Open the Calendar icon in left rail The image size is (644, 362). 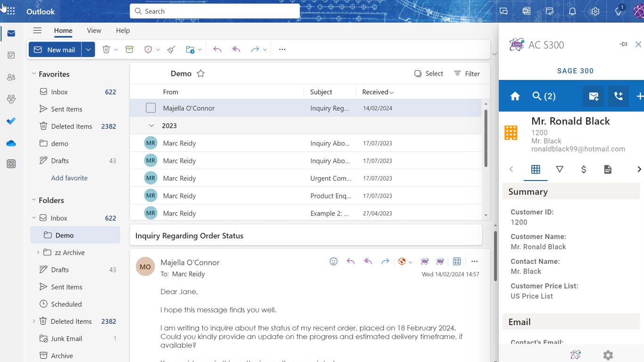coord(11,55)
